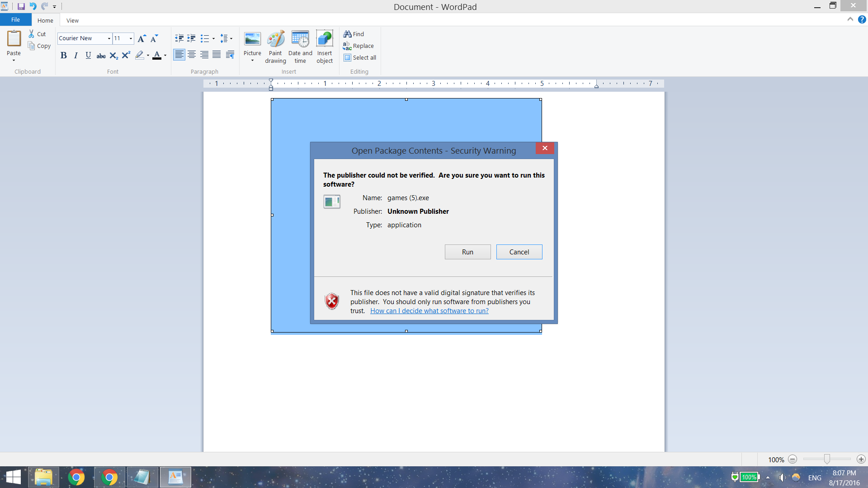Toggle italic formatting

[76, 55]
